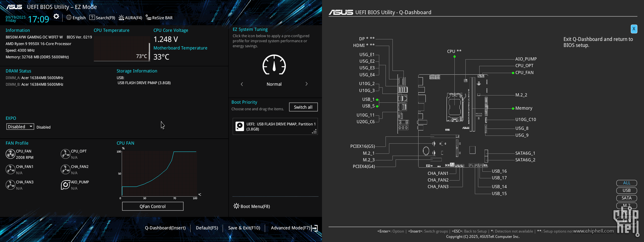
Task: Click the DP port label
Action: coord(367,39)
